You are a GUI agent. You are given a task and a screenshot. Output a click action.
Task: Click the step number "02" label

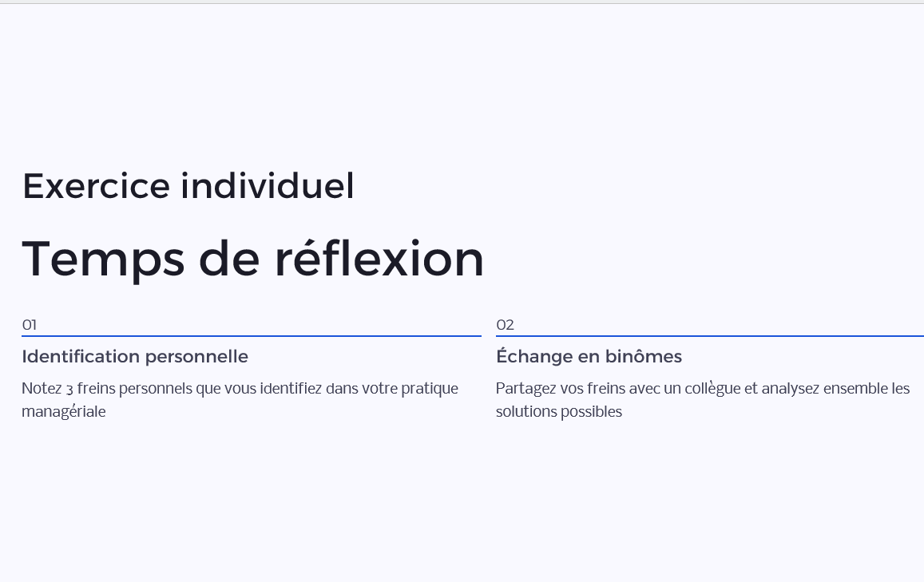[x=505, y=325]
